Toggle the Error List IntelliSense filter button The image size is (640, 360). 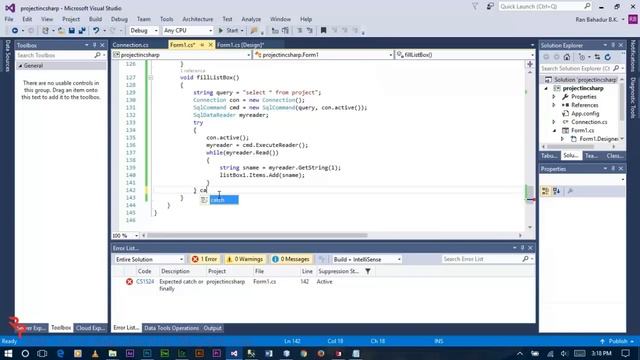[322, 259]
